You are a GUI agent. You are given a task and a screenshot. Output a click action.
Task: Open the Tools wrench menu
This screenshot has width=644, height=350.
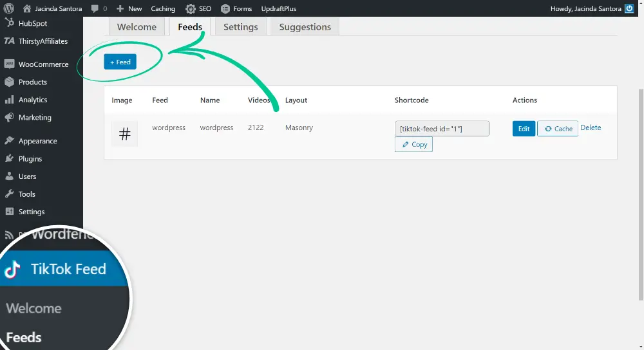26,194
